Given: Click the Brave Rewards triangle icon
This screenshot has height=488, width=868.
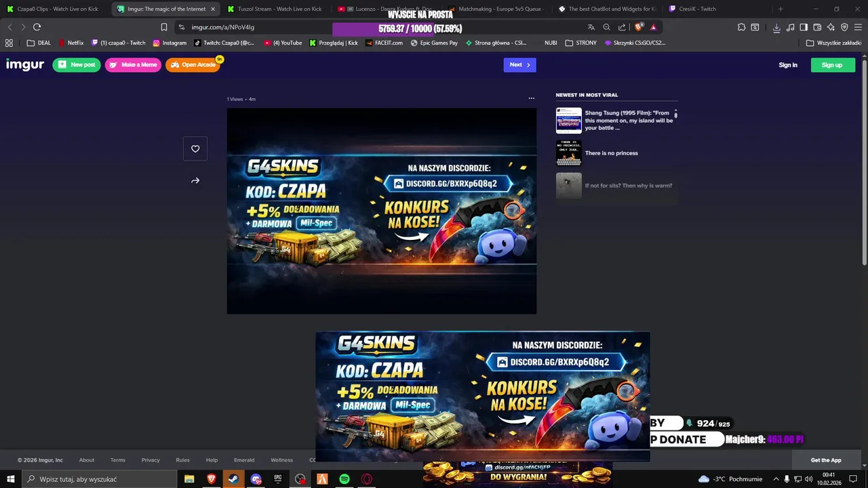Looking at the screenshot, I should pos(653,27).
